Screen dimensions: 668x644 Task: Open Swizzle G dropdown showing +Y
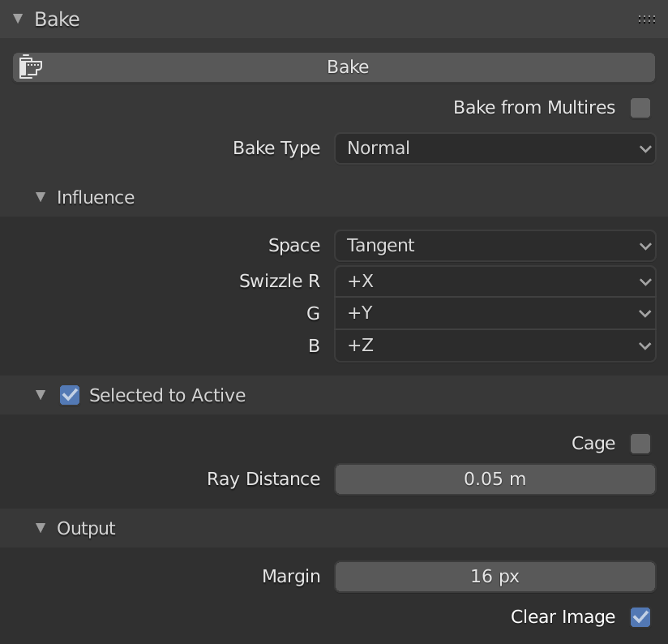point(495,313)
